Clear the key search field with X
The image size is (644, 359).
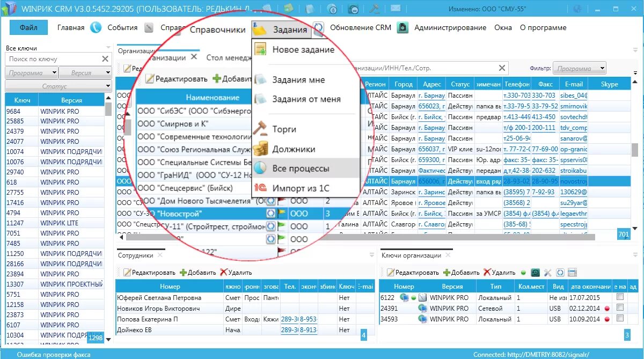(x=105, y=59)
